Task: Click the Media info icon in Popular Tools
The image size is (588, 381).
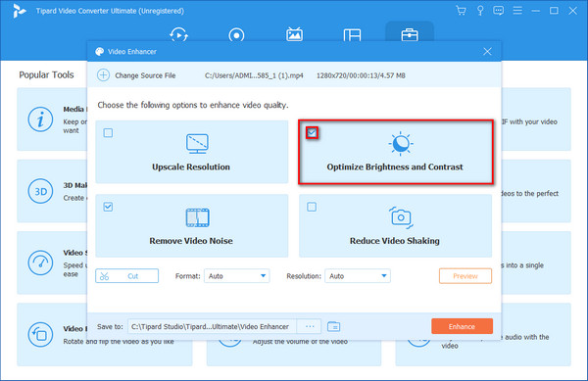Action: click(40, 119)
